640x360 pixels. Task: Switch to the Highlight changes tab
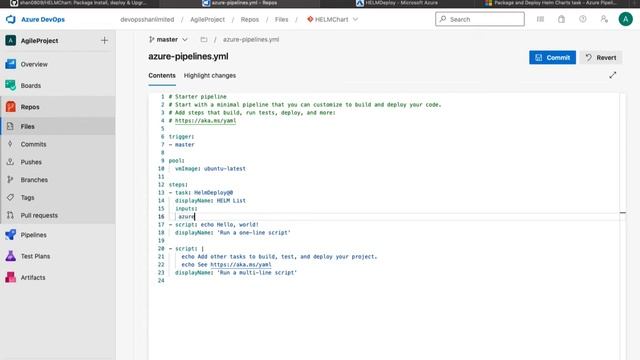[210, 76]
